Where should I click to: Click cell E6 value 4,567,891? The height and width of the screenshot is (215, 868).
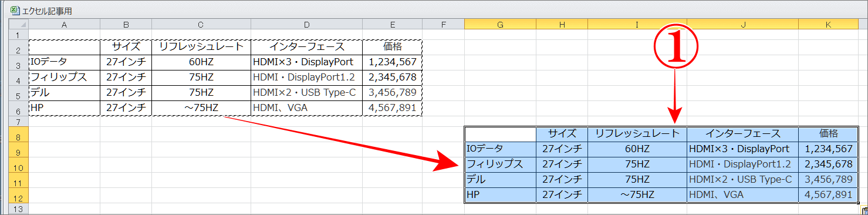point(392,108)
